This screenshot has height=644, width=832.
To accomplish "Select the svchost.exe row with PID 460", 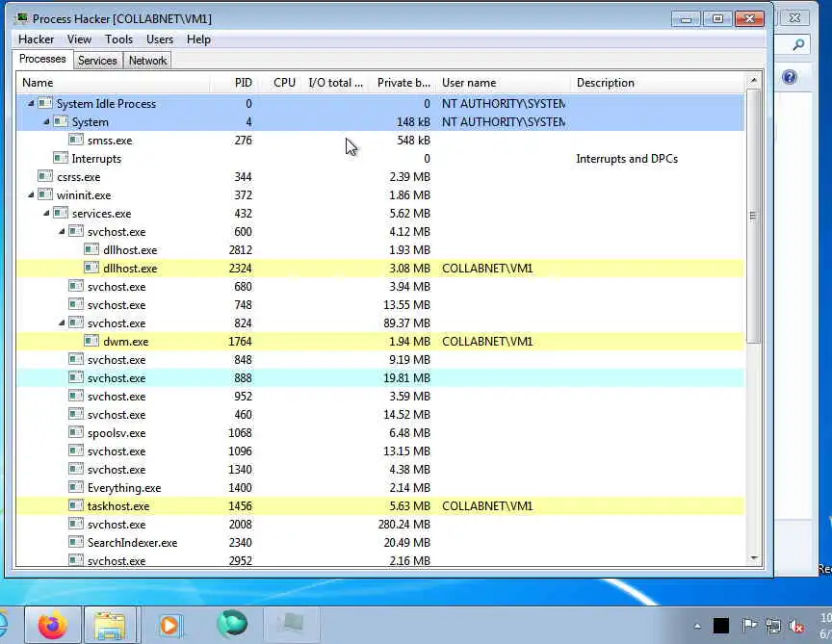I will [380, 414].
